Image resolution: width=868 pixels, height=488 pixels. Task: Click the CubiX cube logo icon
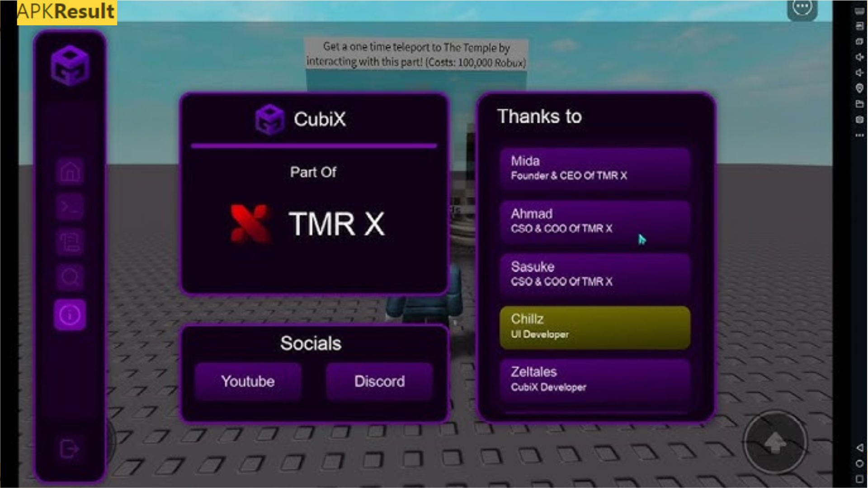[x=269, y=118]
